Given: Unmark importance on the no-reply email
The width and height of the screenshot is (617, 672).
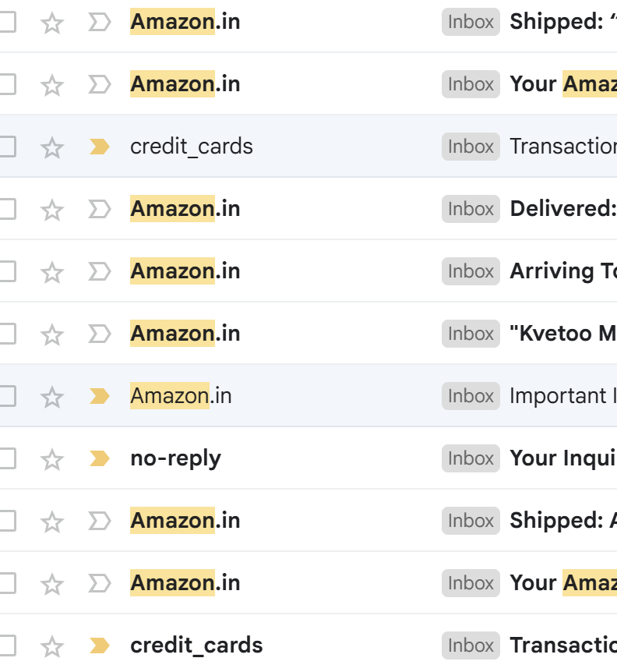Looking at the screenshot, I should (x=100, y=458).
